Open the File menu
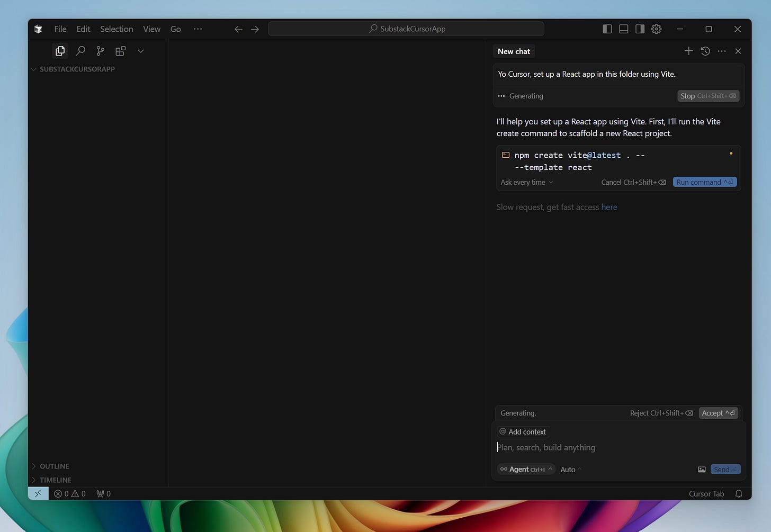This screenshot has height=532, width=771. click(60, 29)
